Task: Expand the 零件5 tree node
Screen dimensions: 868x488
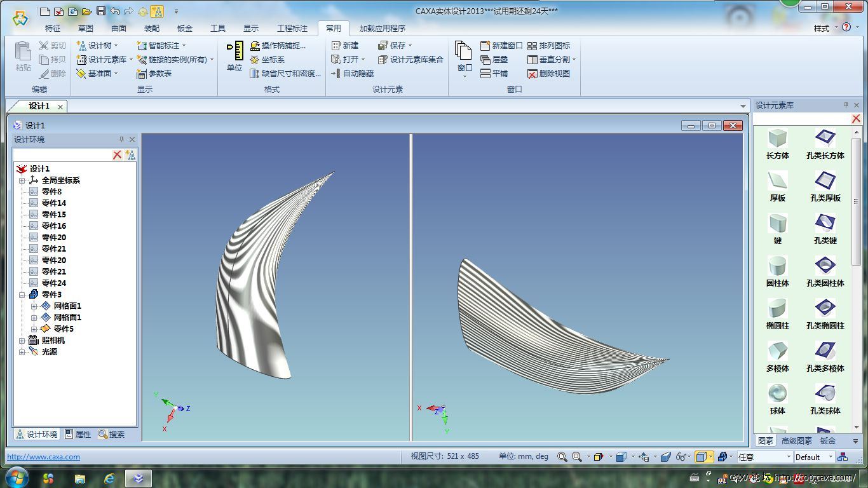Action: click(x=34, y=329)
